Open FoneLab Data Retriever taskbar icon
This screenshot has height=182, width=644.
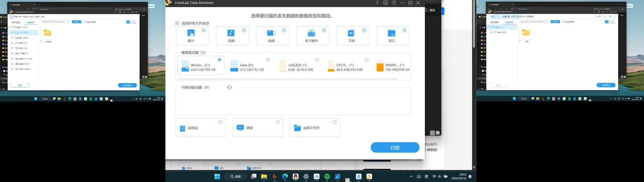369,176
